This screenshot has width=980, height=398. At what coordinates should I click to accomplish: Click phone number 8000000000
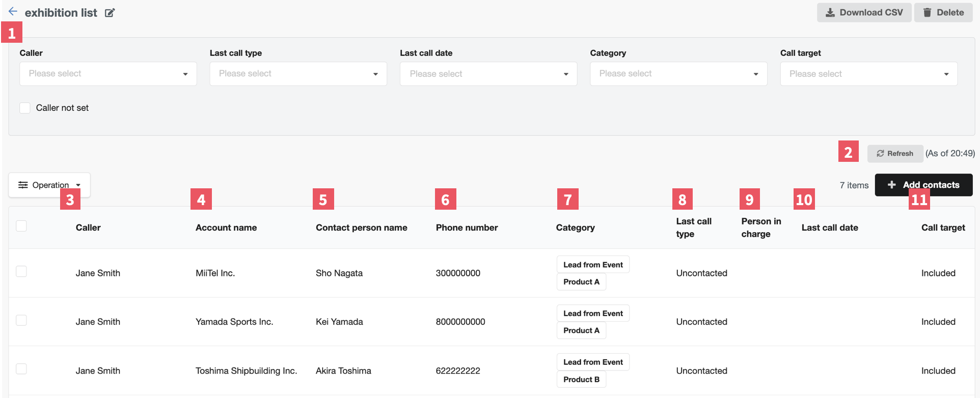tap(460, 322)
